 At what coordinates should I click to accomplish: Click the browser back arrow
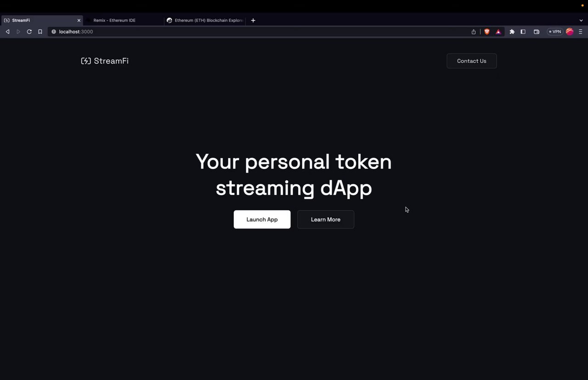coord(7,32)
